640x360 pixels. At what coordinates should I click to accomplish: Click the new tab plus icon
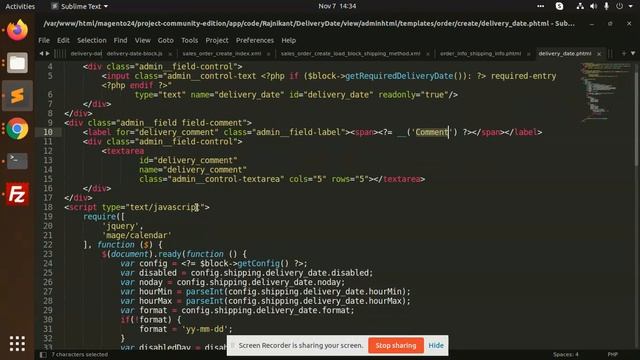tap(624, 53)
